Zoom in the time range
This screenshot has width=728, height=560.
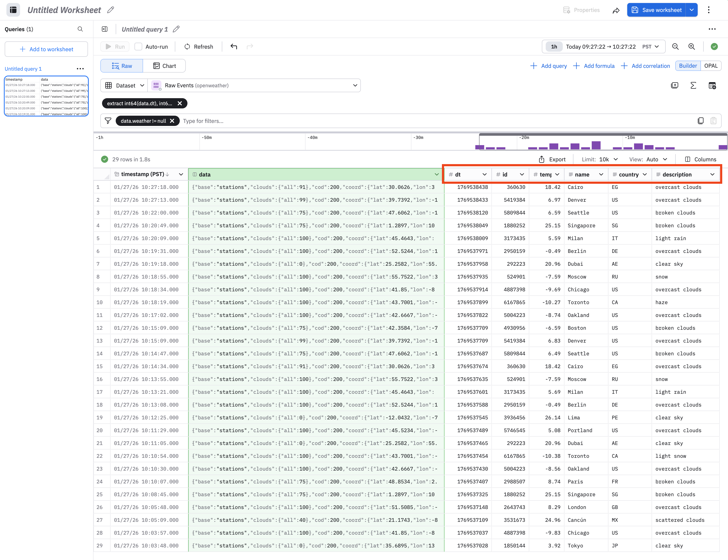pos(692,47)
